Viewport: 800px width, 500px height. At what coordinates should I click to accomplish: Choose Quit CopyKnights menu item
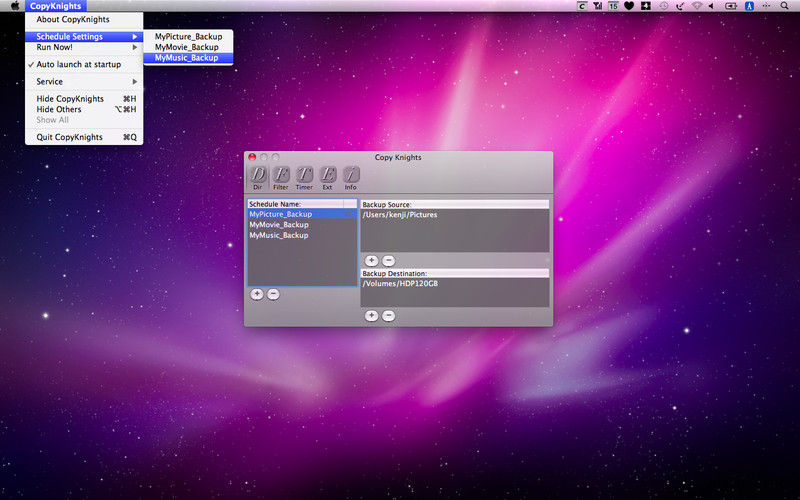coord(84,137)
